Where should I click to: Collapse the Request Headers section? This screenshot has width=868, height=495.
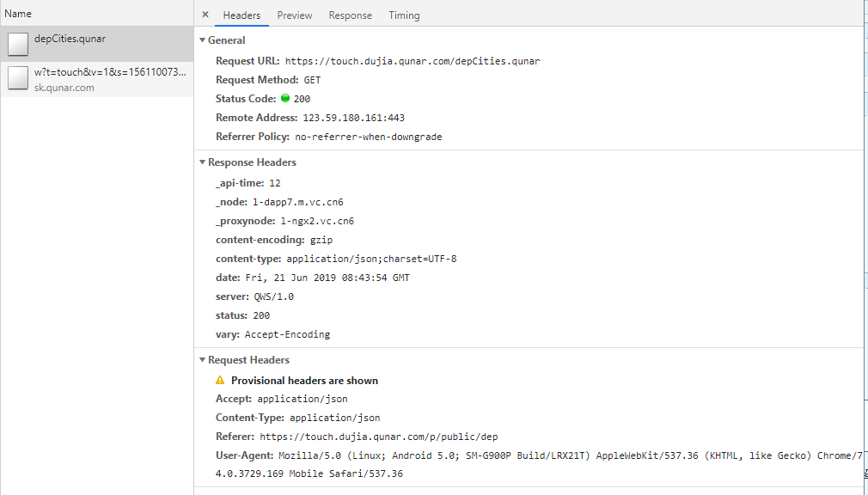(x=203, y=360)
